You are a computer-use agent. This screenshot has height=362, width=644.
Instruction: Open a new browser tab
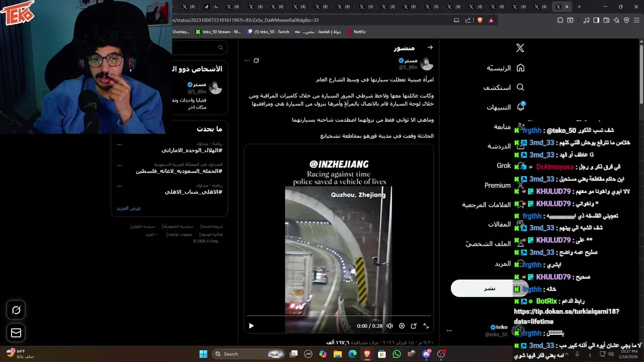579,7
